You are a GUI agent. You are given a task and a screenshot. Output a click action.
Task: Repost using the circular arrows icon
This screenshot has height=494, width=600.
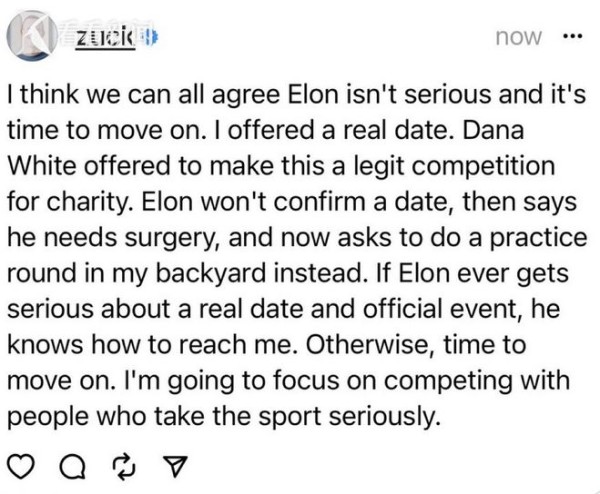126,468
